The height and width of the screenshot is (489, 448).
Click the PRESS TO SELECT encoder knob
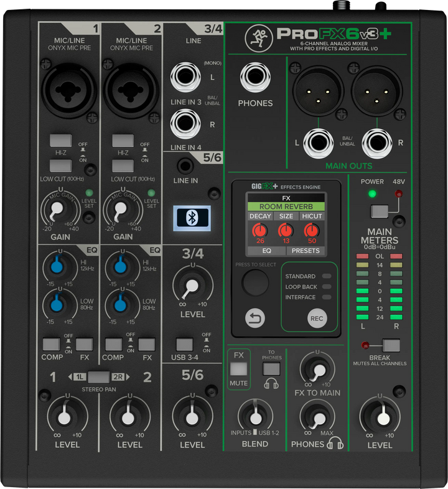coord(255,282)
